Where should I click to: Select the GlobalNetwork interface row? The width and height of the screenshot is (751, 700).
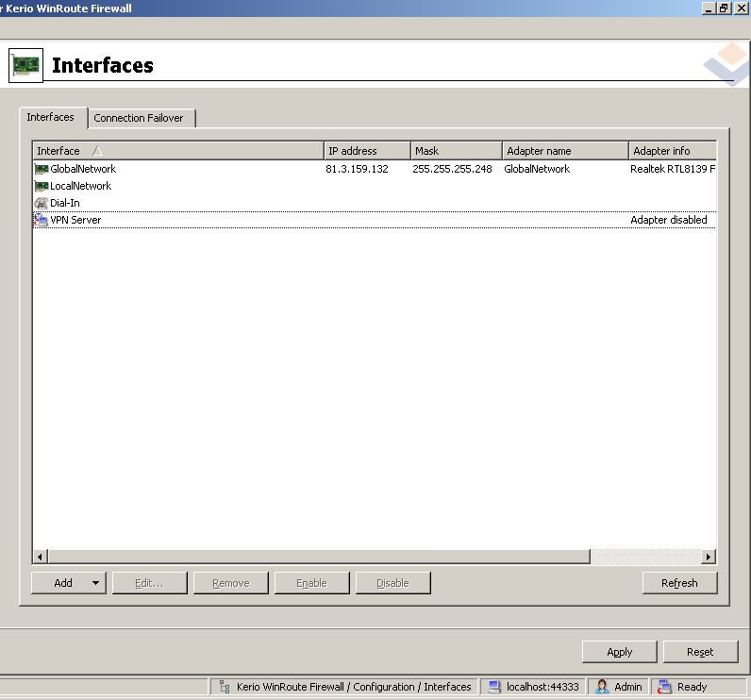coord(375,169)
